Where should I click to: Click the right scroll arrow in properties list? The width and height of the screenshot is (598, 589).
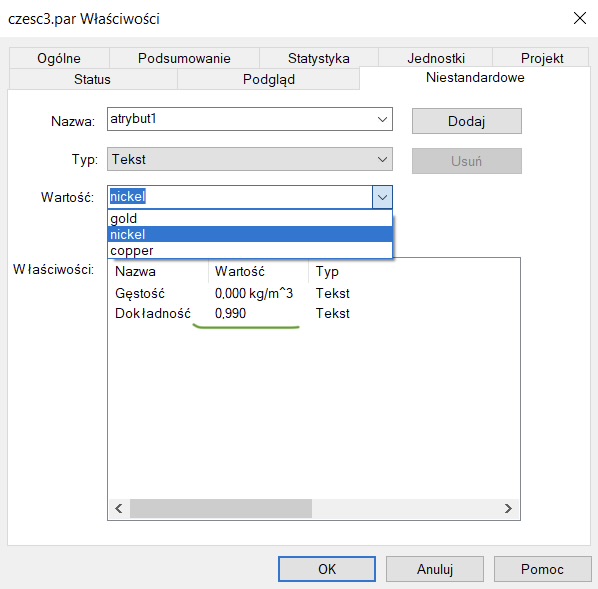[x=508, y=509]
